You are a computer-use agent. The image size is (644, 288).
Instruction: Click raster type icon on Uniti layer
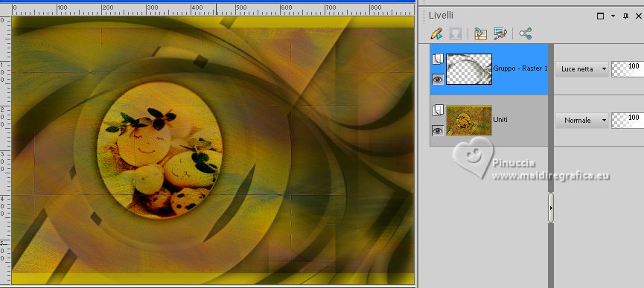click(438, 110)
